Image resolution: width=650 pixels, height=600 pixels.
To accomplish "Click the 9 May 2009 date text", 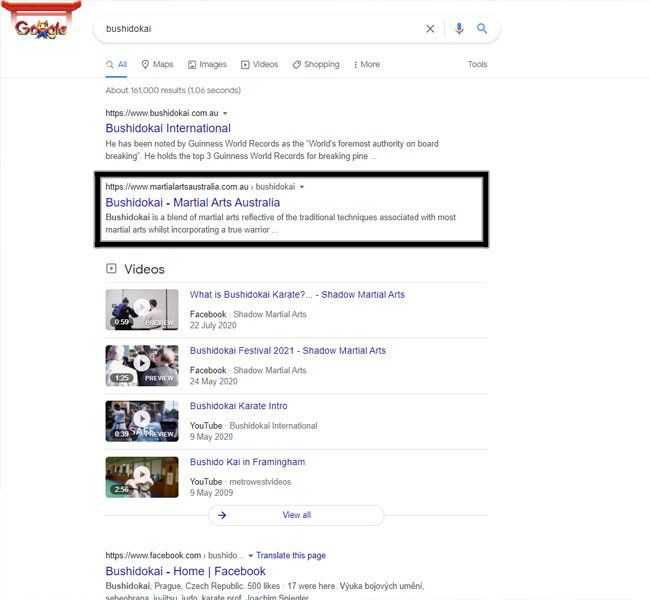I will 211,493.
